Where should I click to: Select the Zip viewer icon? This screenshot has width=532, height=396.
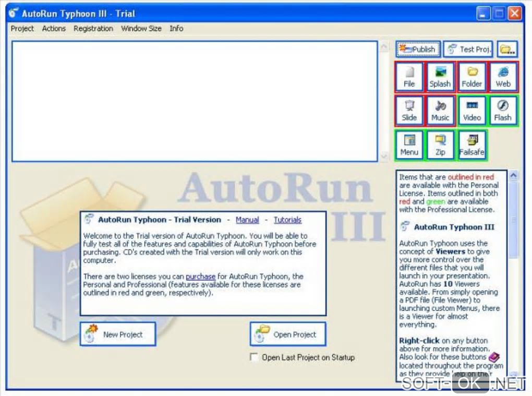440,145
